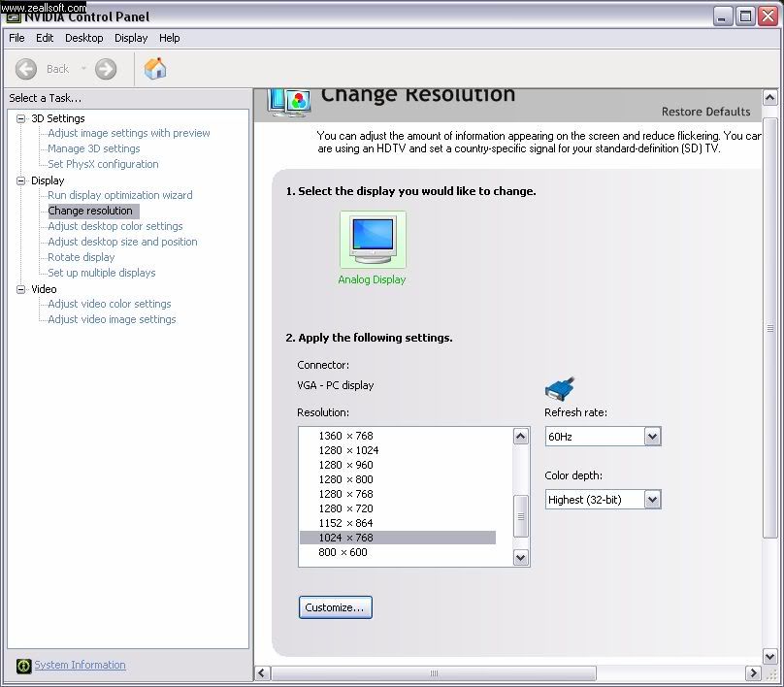The height and width of the screenshot is (687, 784).
Task: Open Set PhysX configuration
Action: pyautogui.click(x=103, y=164)
